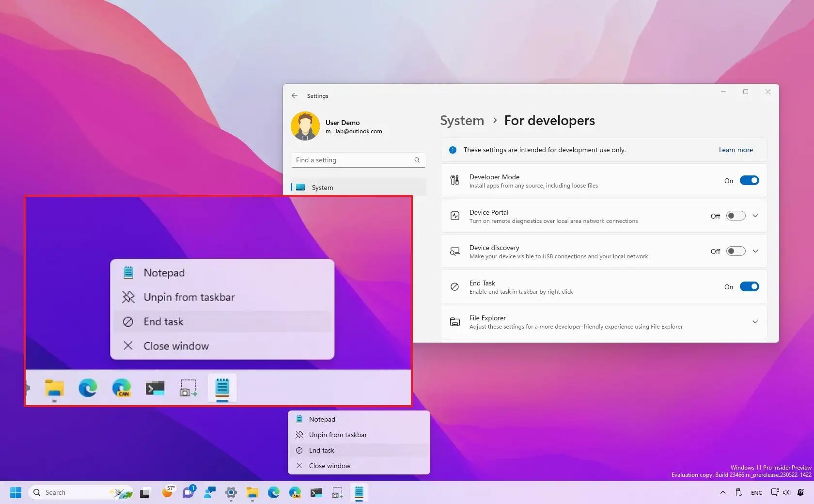Open Edge Canary beside the Windows Terminal icon in the system taskbar
814x504 pixels.
pyautogui.click(x=295, y=493)
